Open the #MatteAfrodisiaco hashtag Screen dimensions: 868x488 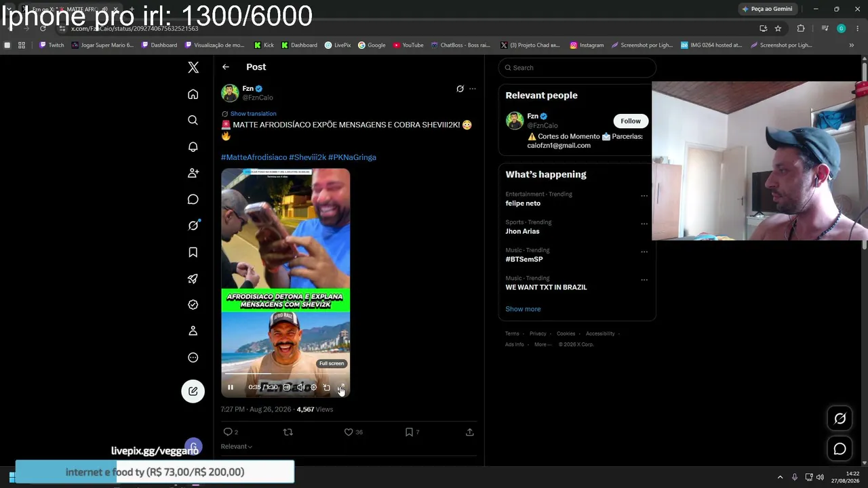[254, 157]
